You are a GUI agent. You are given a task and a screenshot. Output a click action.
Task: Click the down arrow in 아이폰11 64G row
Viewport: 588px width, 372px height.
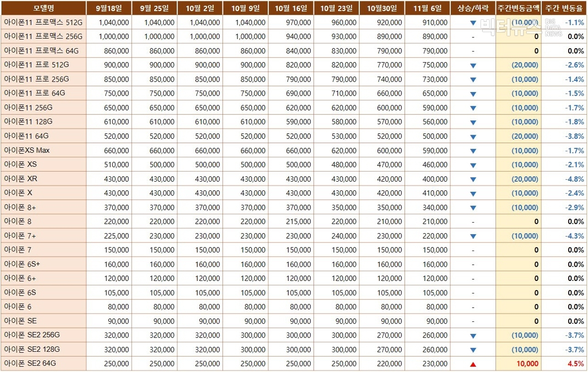[x=473, y=137]
